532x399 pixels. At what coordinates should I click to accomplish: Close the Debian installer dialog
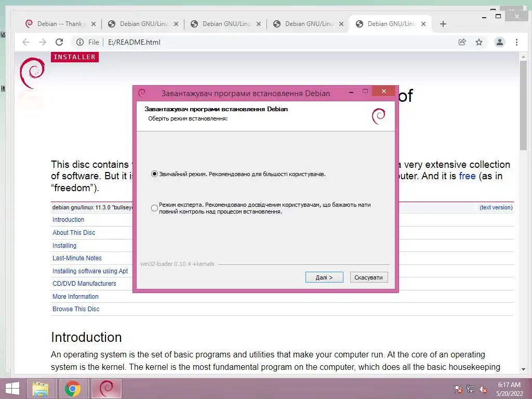coord(384,91)
